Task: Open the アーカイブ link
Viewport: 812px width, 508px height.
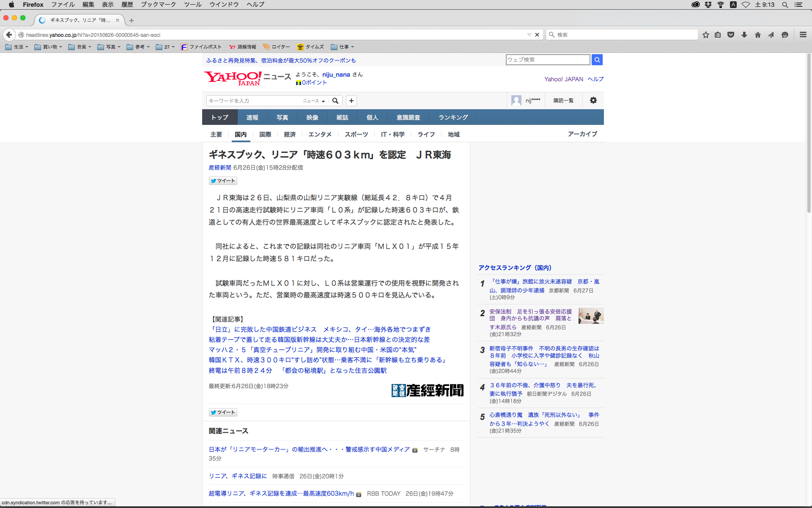Action: (582, 134)
